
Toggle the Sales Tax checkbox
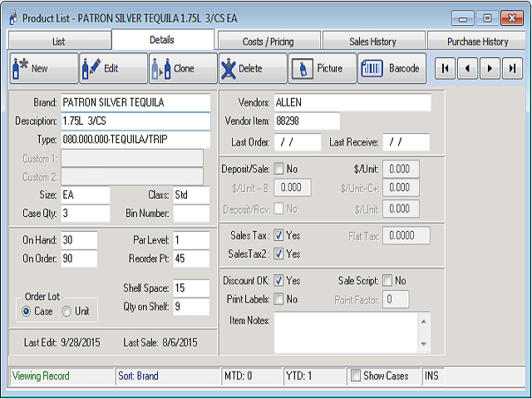[279, 236]
